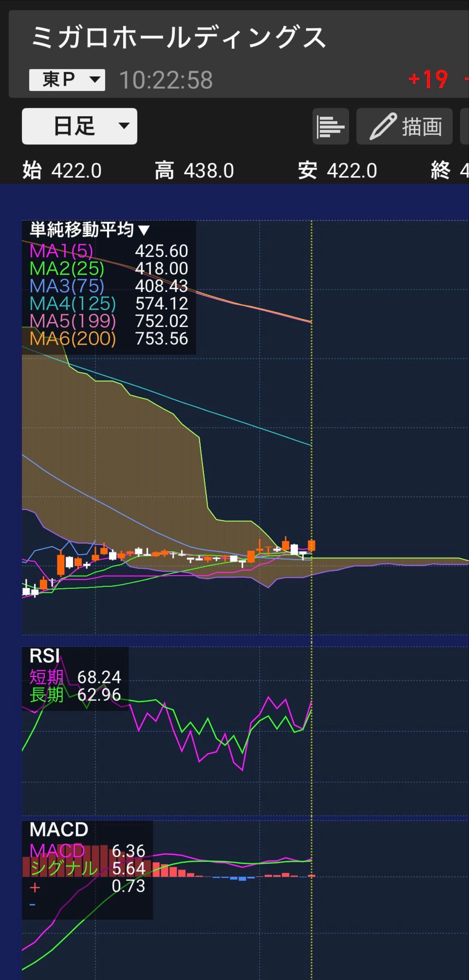
Task: Select the MA4(125) legend entry
Action: [72, 304]
